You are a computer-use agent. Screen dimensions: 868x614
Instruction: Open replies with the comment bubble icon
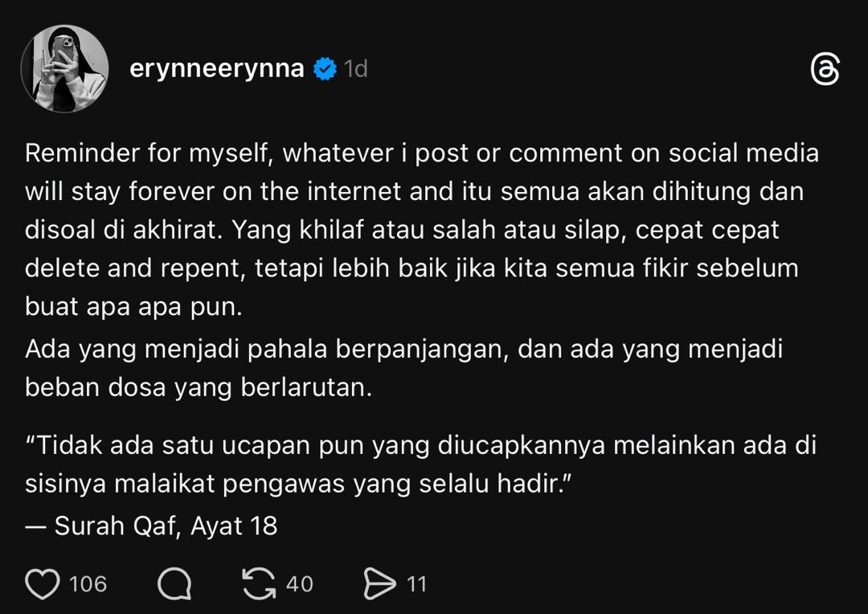coord(174,584)
